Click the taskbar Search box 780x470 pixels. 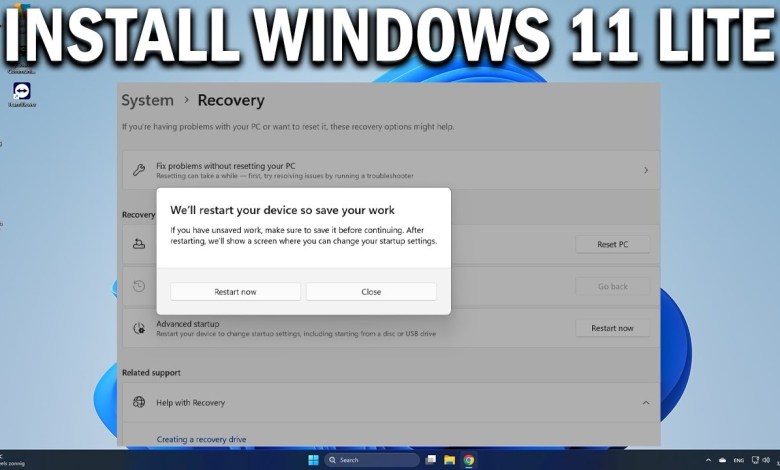pyautogui.click(x=372, y=460)
